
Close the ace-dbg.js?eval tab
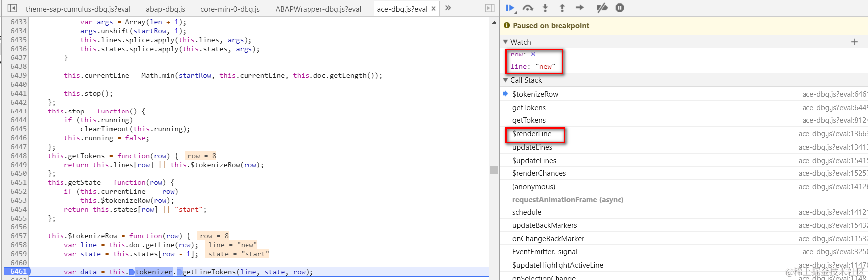click(x=434, y=9)
